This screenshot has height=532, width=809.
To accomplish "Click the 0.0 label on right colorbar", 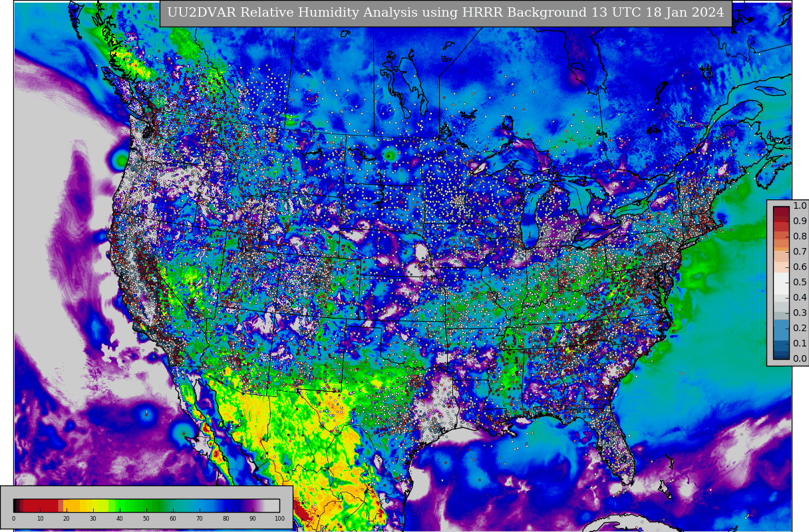I will 800,358.
